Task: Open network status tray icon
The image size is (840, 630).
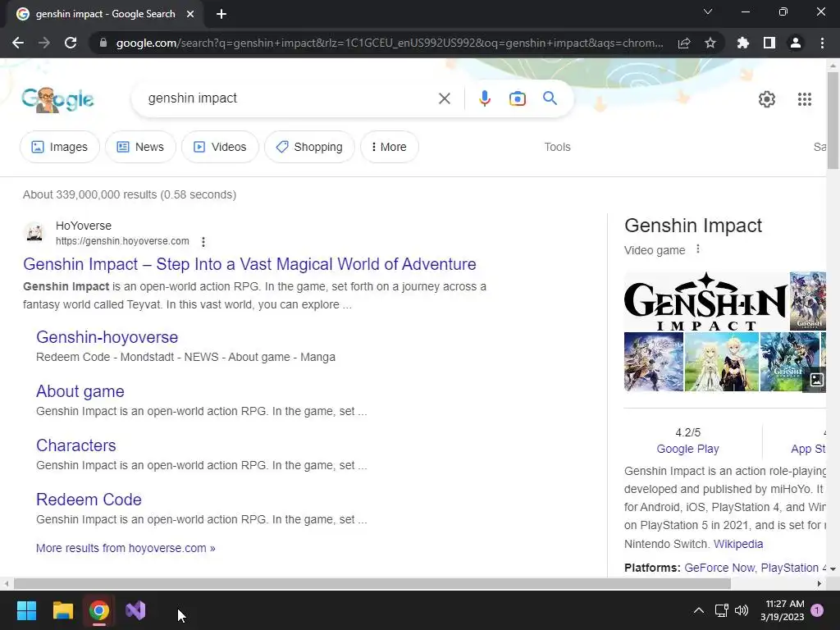Action: point(721,610)
